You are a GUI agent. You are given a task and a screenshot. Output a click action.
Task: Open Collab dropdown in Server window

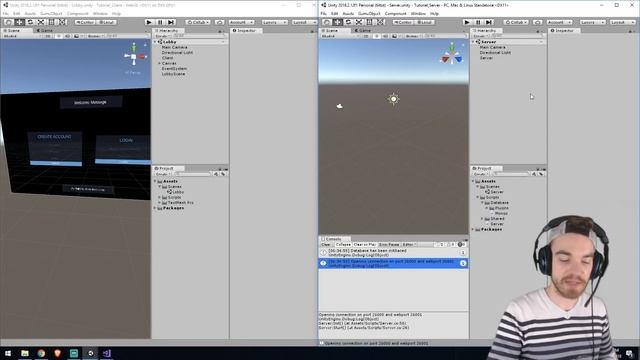point(516,22)
